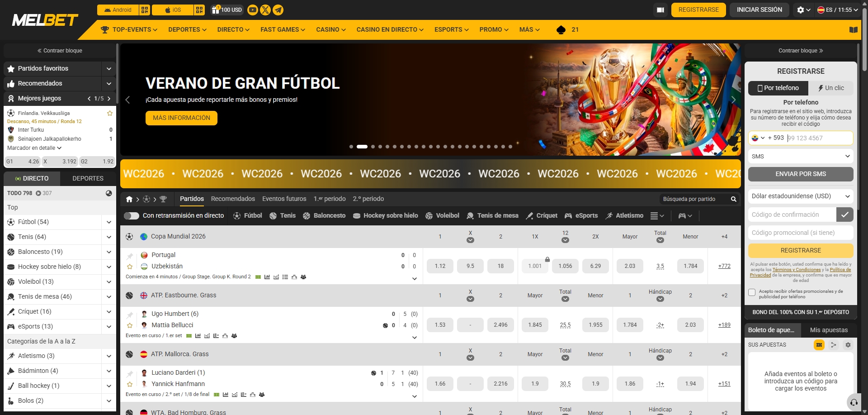Open the betting guide book icon
This screenshot has width=868, height=415.
[x=853, y=30]
